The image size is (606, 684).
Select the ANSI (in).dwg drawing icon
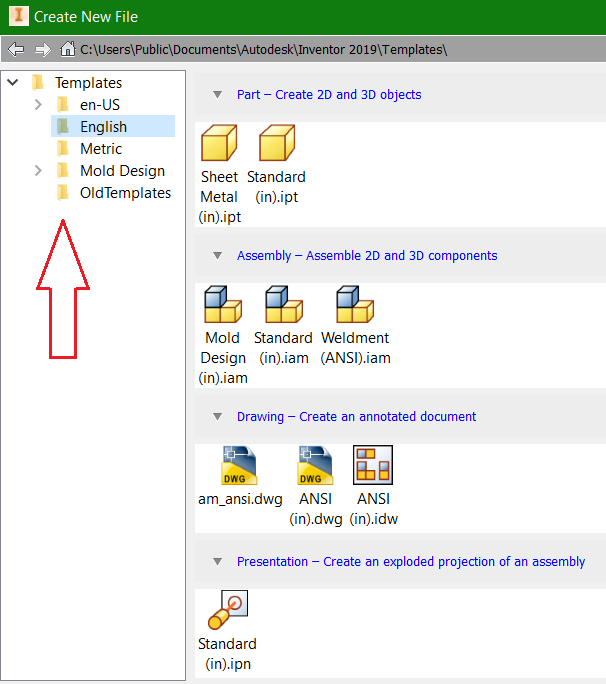315,465
